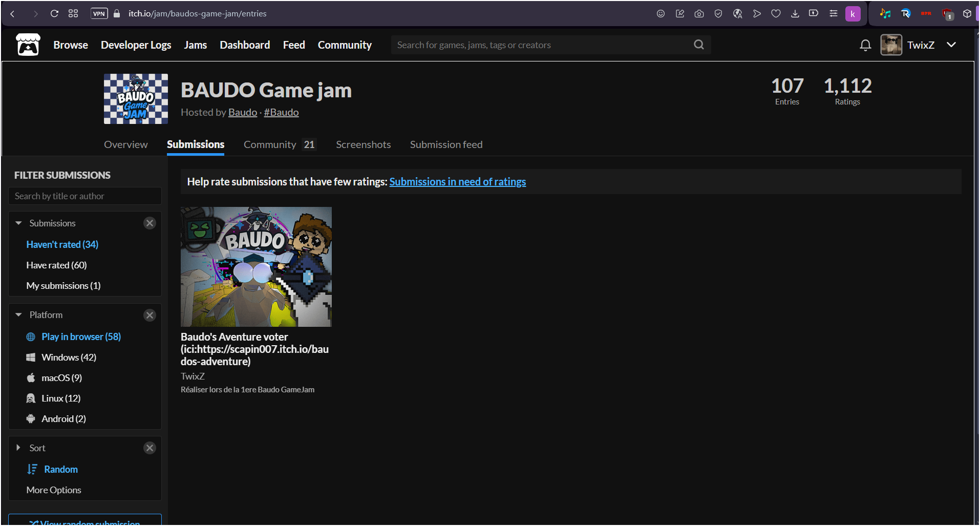980x526 pixels.
Task: Open 'Submissions in need of ratings' link
Action: click(x=458, y=182)
